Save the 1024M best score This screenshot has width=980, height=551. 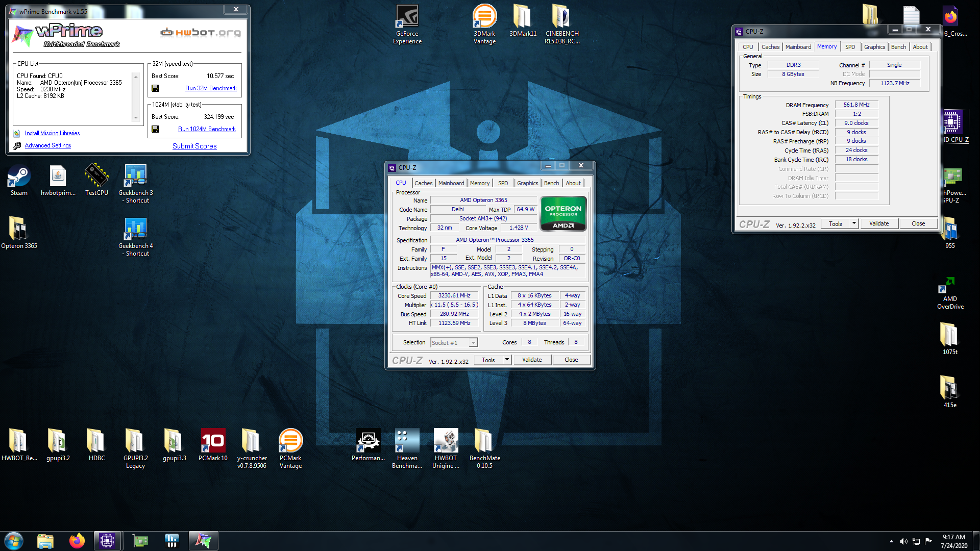pos(155,129)
